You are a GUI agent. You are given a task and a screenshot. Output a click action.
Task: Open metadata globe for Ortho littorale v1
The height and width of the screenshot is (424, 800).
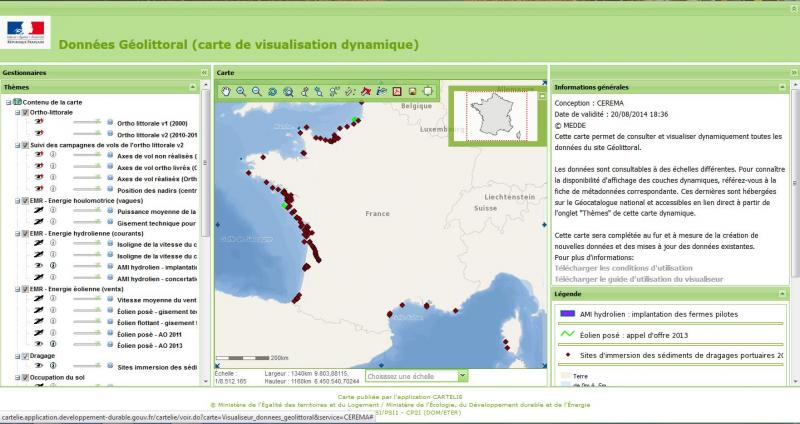[110, 123]
